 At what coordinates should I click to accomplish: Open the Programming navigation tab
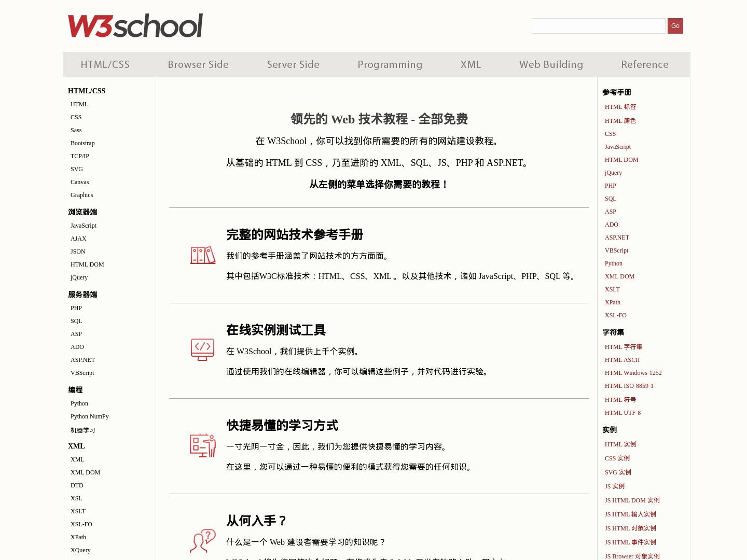click(390, 64)
